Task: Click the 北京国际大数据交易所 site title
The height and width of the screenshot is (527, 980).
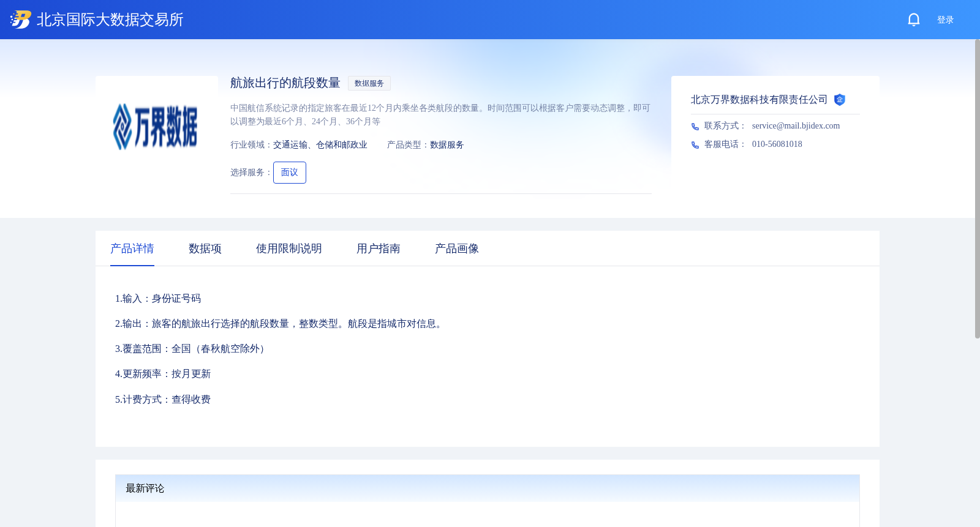Action: (110, 20)
